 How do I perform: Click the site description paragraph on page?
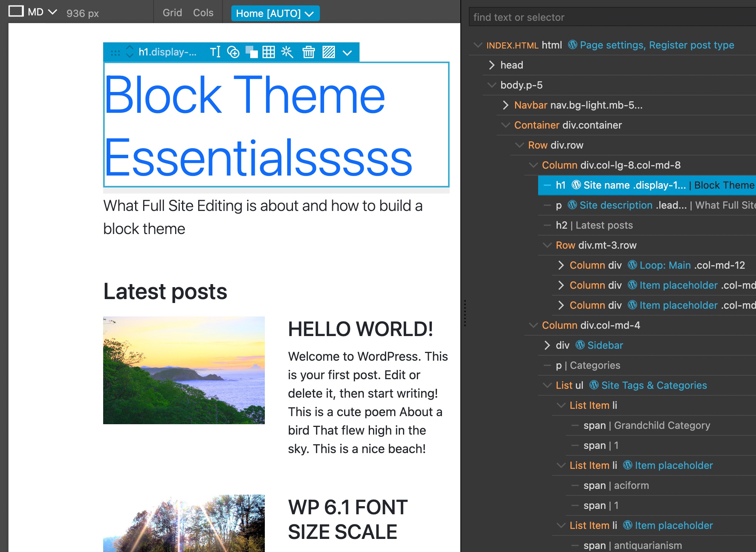tap(263, 217)
